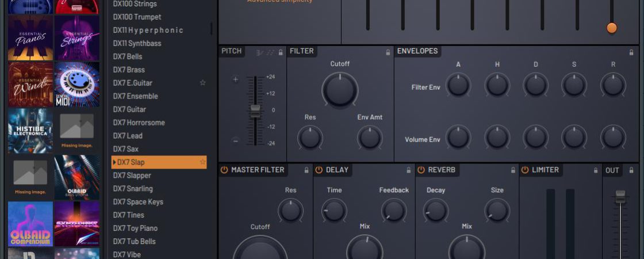The image size is (644, 259).
Task: Click the FILTER section padlock icon
Action: pyautogui.click(x=388, y=52)
